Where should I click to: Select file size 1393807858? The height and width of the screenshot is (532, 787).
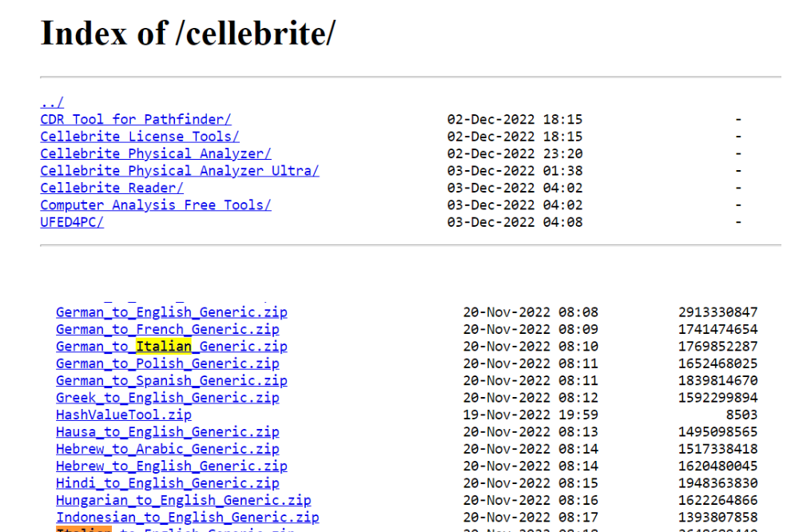(x=717, y=517)
